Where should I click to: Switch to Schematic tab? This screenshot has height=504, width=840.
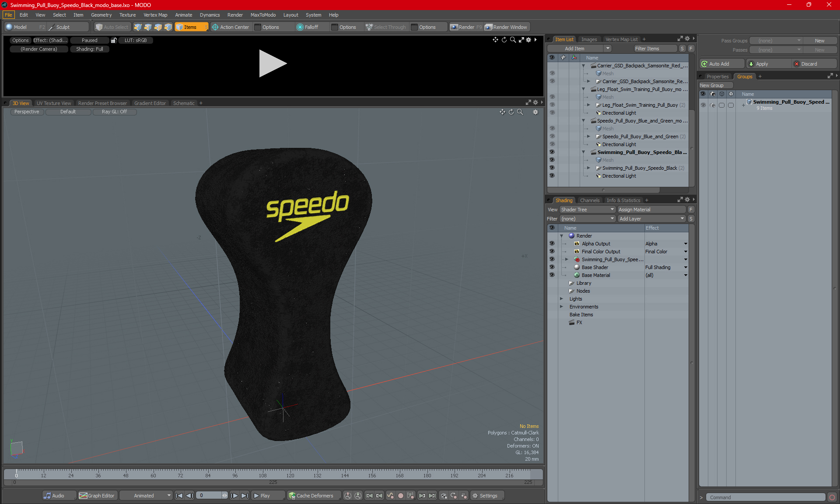pos(184,103)
